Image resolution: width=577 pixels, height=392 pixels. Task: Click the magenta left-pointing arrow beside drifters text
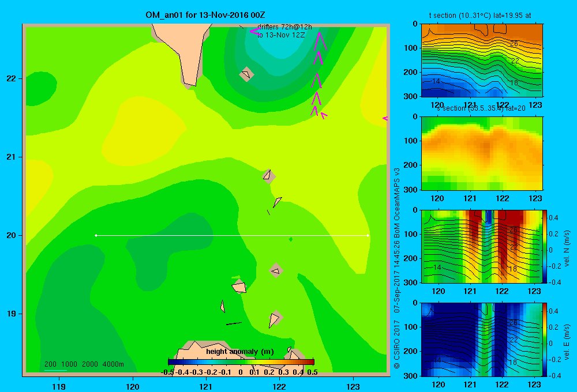click(255, 31)
